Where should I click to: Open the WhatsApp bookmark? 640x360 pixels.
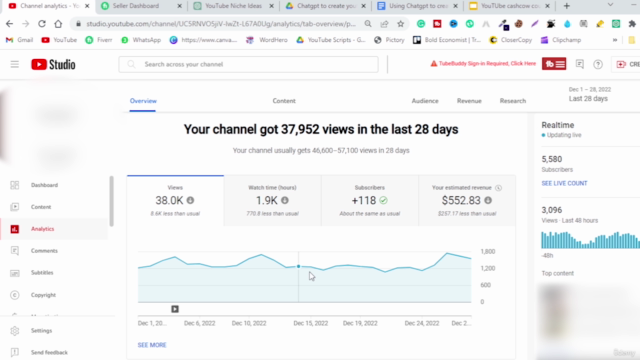(x=141, y=40)
